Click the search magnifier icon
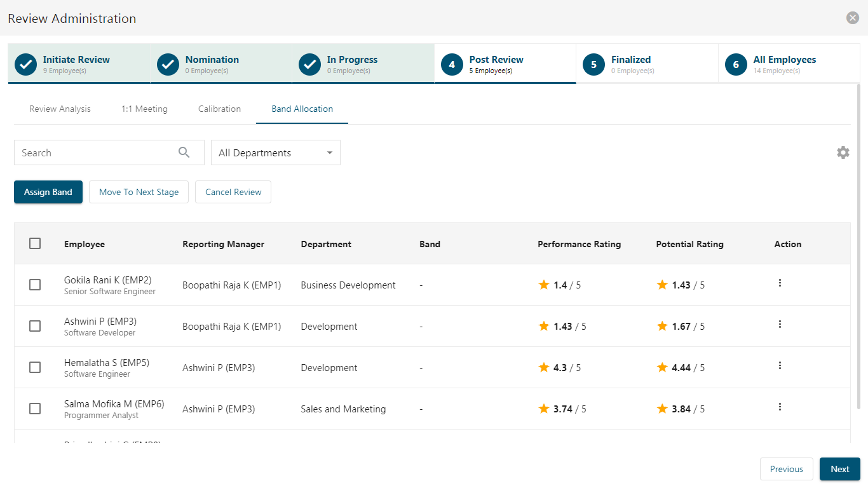Viewport: 868px width, 488px height. [184, 152]
